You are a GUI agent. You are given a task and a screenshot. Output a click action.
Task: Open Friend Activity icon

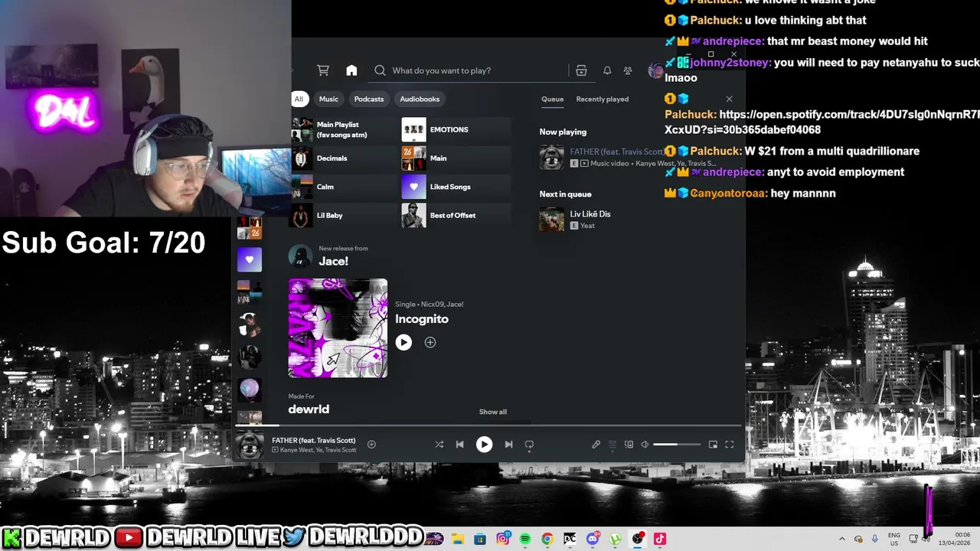pos(628,70)
